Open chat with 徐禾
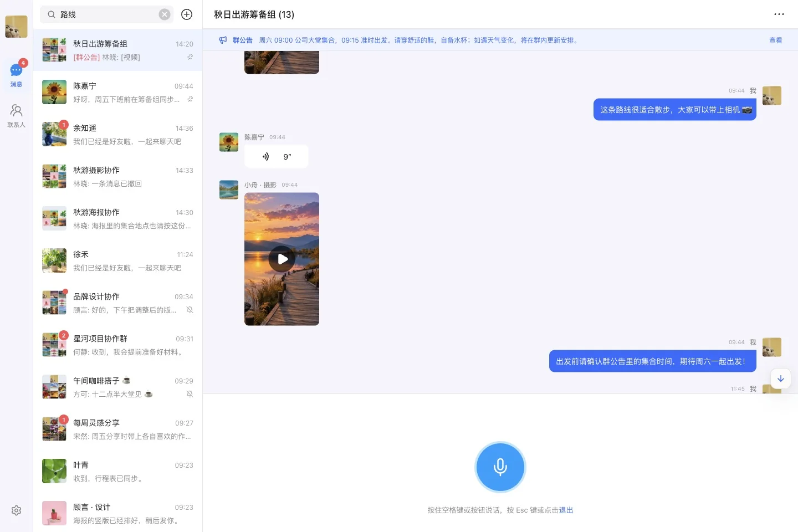 (x=117, y=260)
